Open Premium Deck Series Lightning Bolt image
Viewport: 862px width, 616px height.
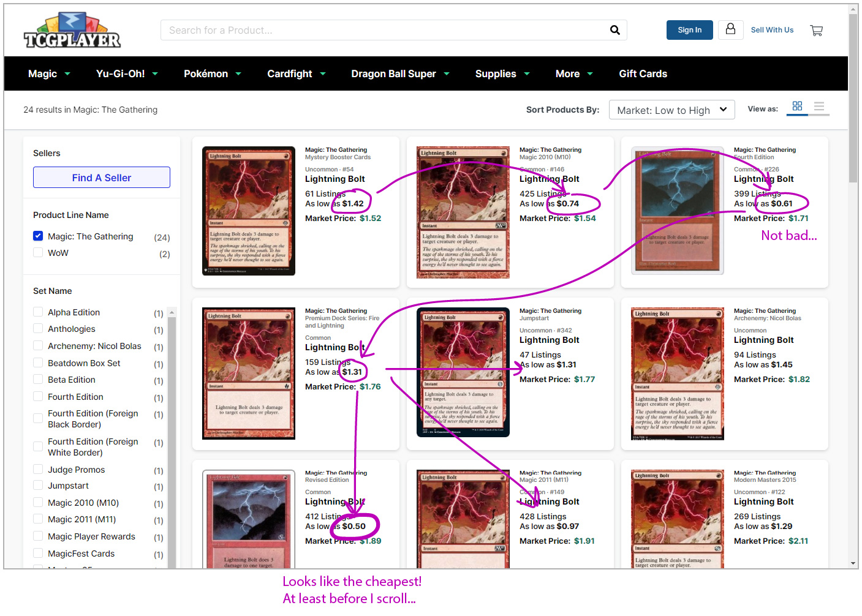(249, 374)
